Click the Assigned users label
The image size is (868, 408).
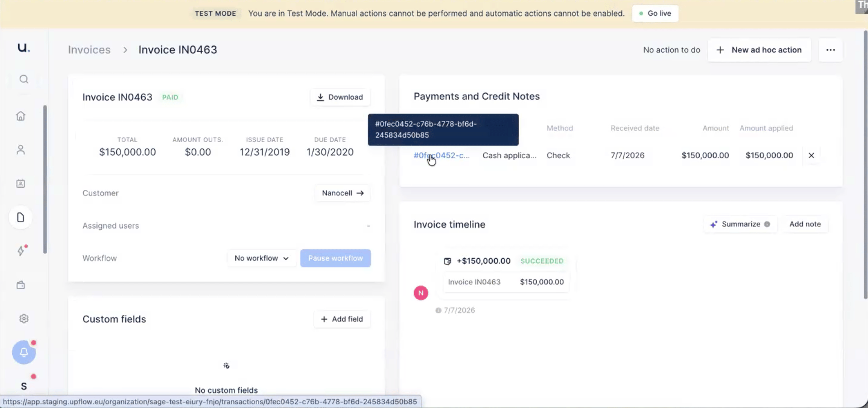(x=110, y=226)
